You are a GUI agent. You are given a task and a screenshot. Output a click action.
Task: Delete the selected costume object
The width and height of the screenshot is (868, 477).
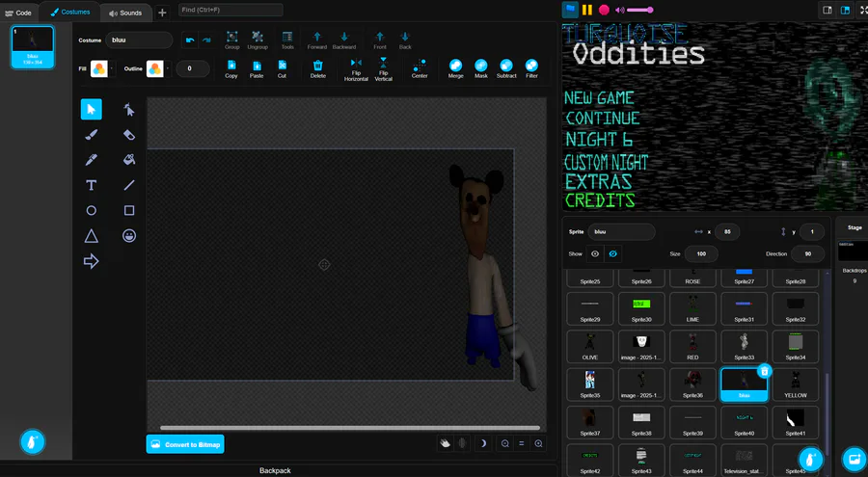pyautogui.click(x=317, y=68)
